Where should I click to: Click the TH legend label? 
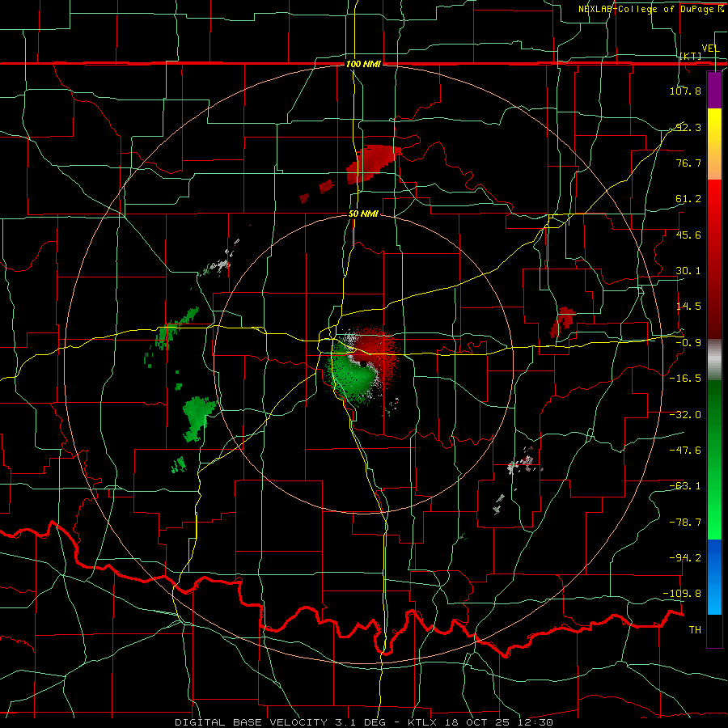[x=695, y=630]
